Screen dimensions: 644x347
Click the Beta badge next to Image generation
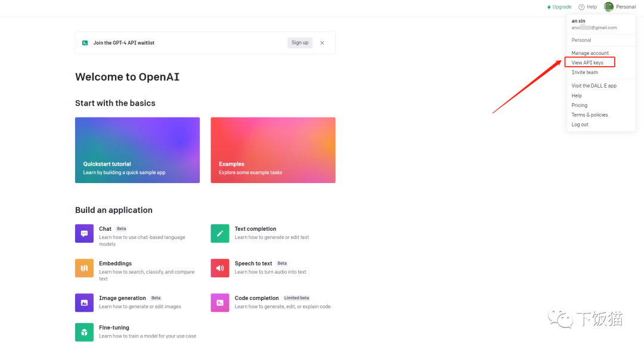(x=156, y=298)
